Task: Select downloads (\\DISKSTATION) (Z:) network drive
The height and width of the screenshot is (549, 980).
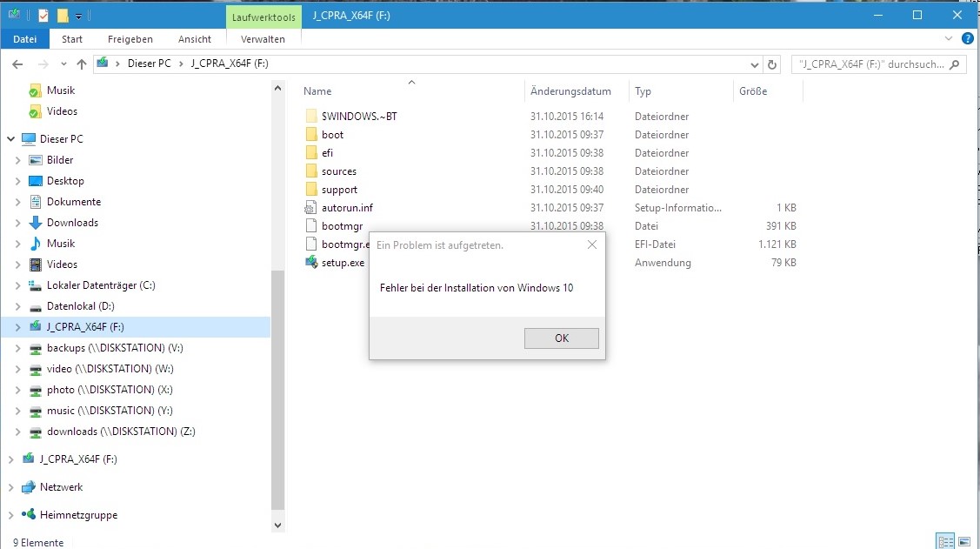Action: (121, 432)
